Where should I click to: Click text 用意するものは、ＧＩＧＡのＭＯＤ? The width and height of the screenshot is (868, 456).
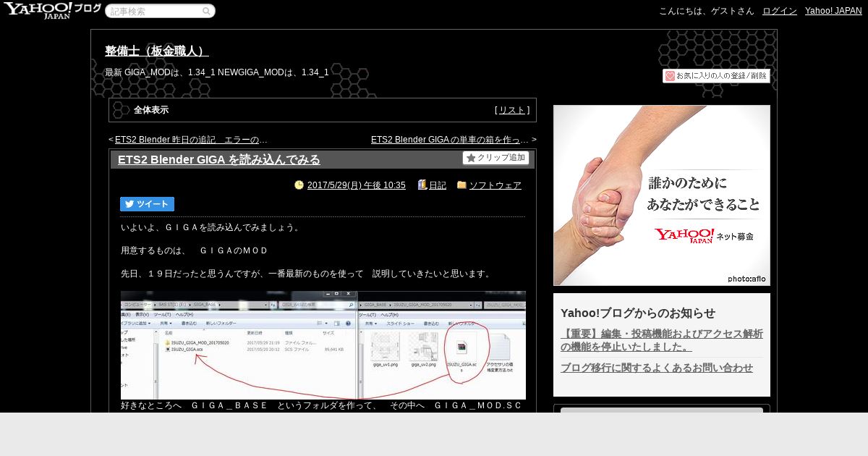pyautogui.click(x=195, y=250)
